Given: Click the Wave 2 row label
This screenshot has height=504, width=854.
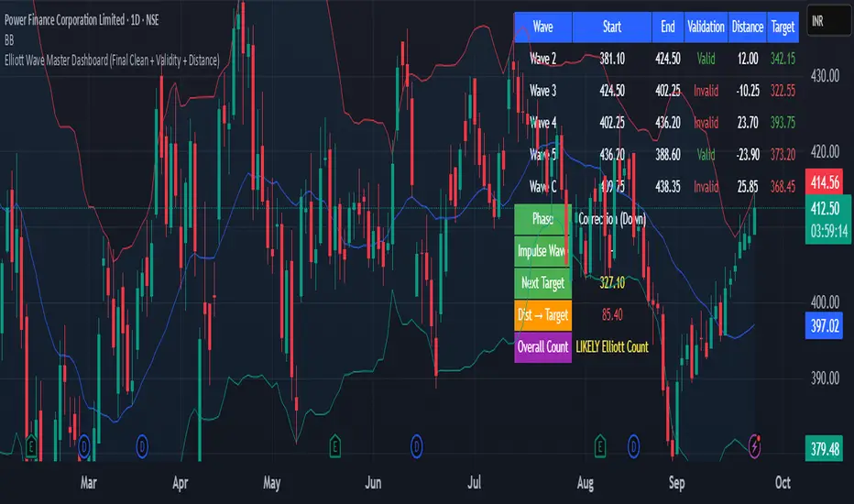Looking at the screenshot, I should coord(543,59).
